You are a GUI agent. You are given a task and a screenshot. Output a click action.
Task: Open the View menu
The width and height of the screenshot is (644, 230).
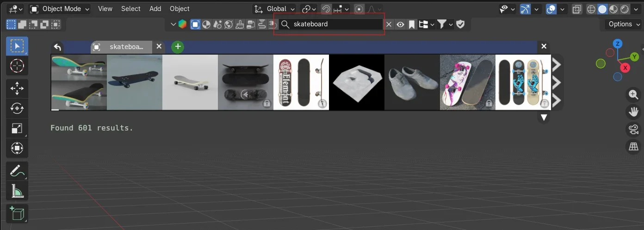point(105,9)
